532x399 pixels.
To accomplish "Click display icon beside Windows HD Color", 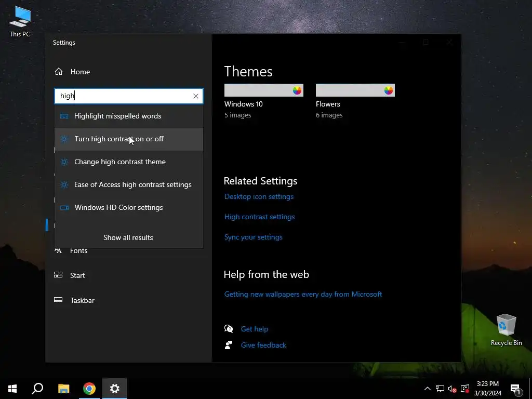I will [x=64, y=208].
